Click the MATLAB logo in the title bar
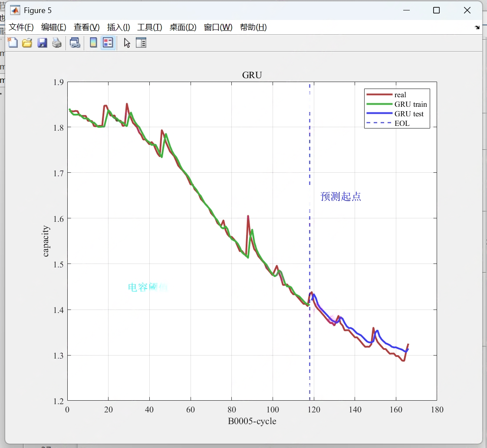Screen dimensions: 487x448 (15, 10)
